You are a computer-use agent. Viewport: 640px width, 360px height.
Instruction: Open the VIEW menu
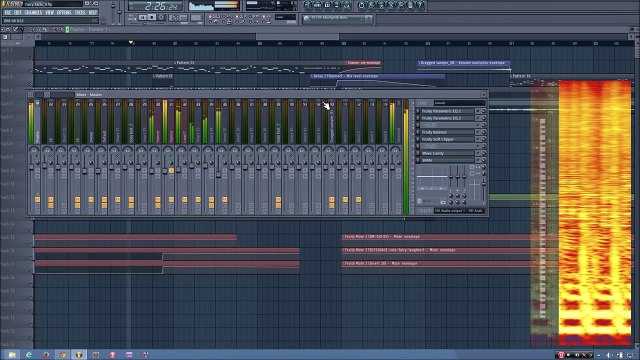49,13
